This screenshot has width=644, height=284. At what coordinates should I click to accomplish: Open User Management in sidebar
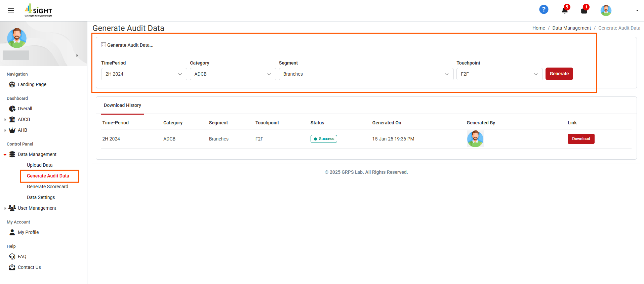click(37, 208)
